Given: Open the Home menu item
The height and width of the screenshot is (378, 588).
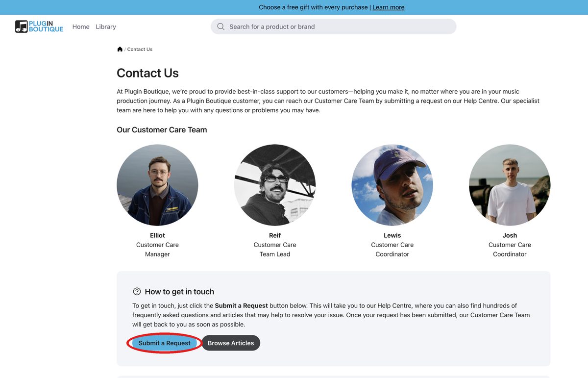Looking at the screenshot, I should [x=81, y=26].
